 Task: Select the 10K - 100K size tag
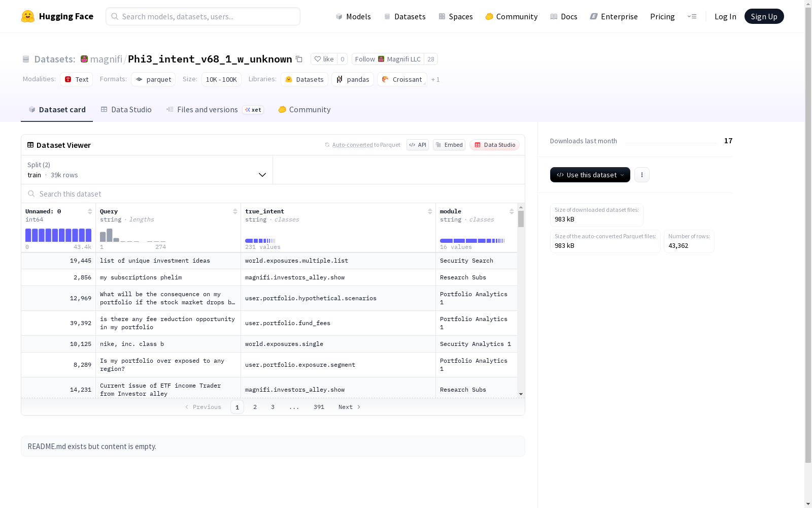click(221, 79)
